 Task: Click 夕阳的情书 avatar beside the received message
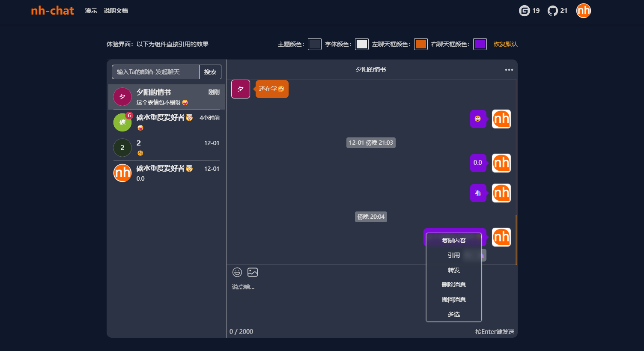point(241,89)
